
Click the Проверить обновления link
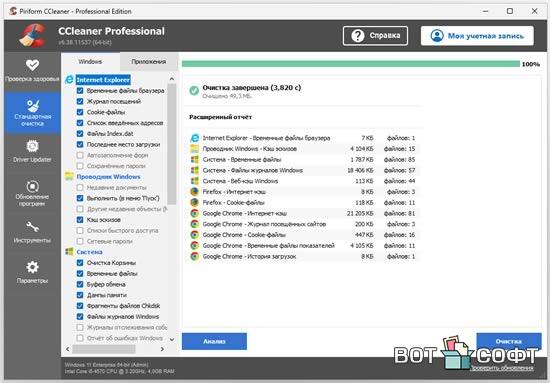[502, 368]
